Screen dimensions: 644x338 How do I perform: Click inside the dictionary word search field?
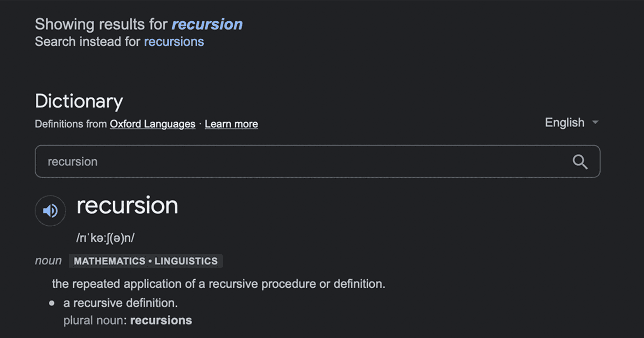click(x=282, y=162)
